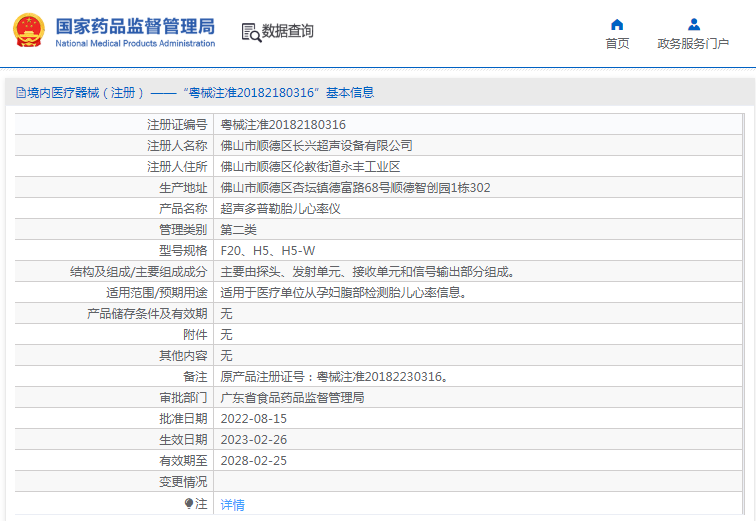The height and width of the screenshot is (521, 756).
Task: Select model value F20、H5、H5-W
Action: [268, 251]
